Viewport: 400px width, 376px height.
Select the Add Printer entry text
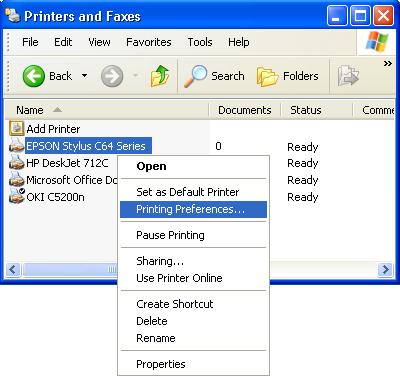(53, 129)
